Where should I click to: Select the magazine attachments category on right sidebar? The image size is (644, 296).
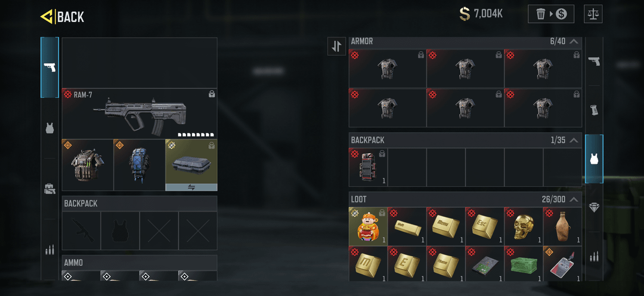coord(594,110)
